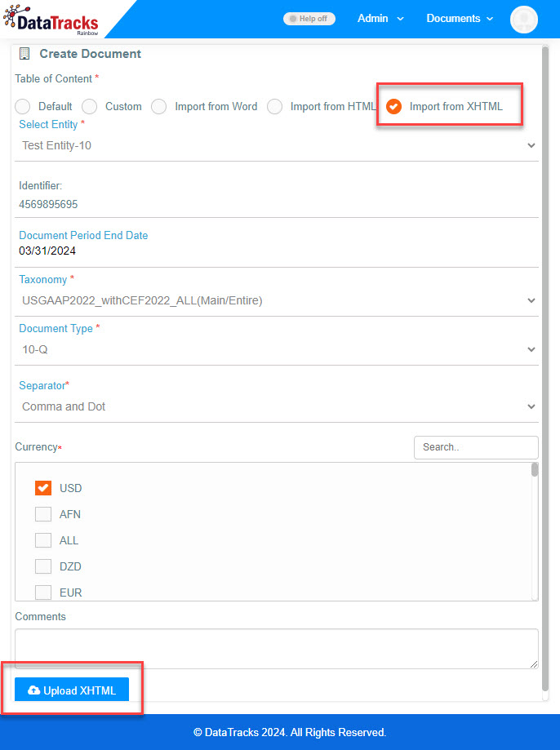The image size is (560, 750).
Task: Select the Import from Word radio button
Action: tap(159, 106)
